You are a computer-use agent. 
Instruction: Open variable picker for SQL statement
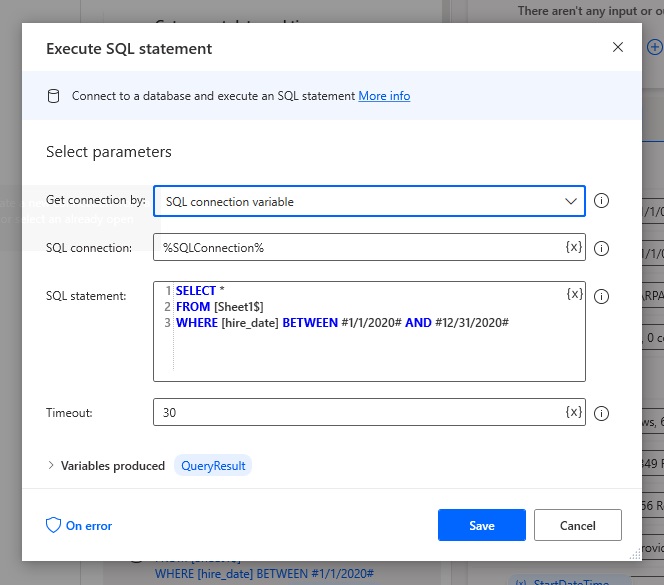coord(575,294)
